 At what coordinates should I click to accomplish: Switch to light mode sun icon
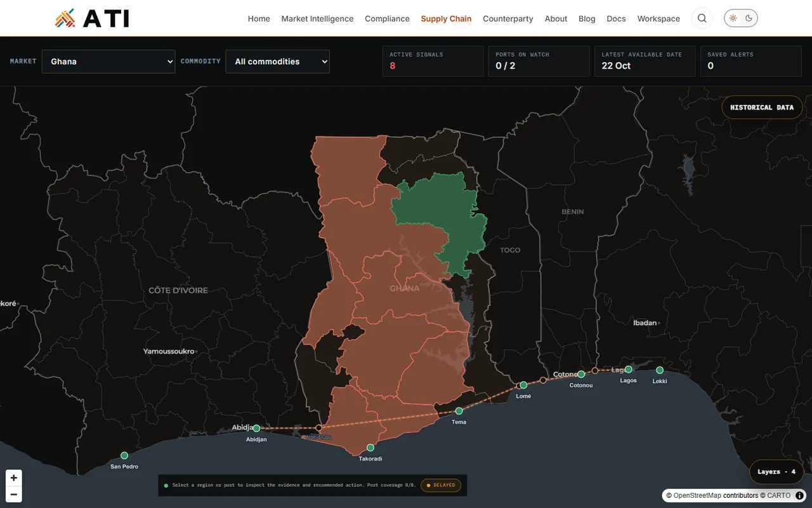coord(733,18)
